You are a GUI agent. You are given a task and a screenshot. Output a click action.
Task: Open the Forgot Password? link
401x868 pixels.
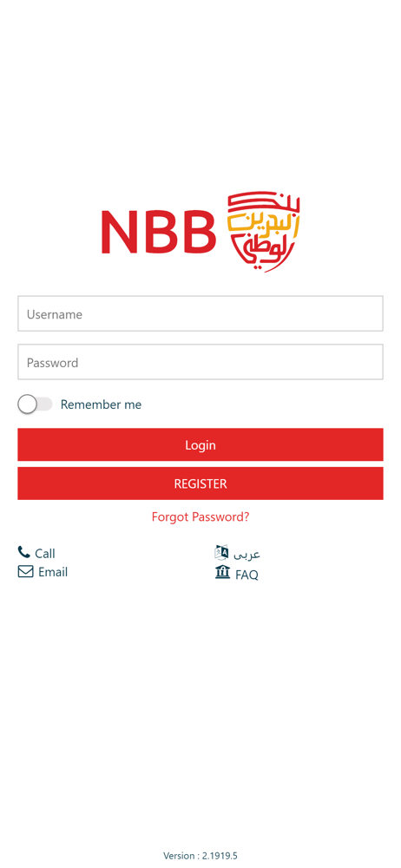tap(200, 517)
